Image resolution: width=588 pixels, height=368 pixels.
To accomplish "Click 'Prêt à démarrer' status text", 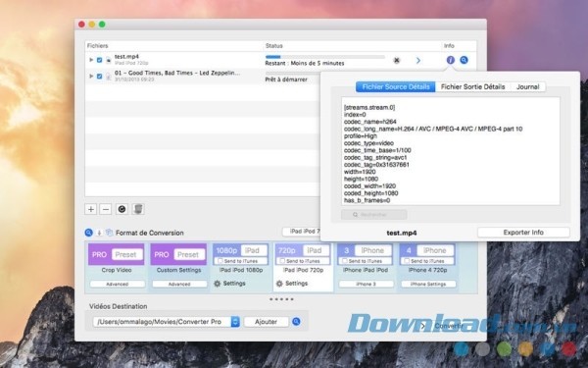I will pyautogui.click(x=286, y=79).
